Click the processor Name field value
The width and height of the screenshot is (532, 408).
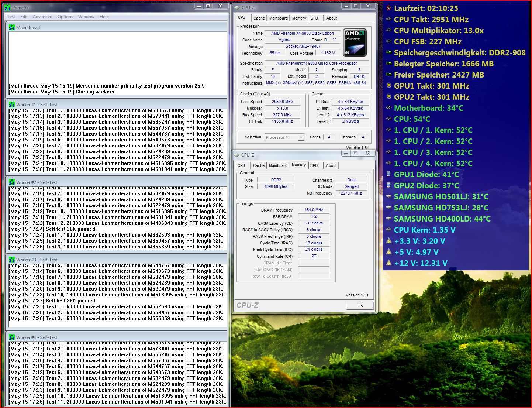(302, 33)
